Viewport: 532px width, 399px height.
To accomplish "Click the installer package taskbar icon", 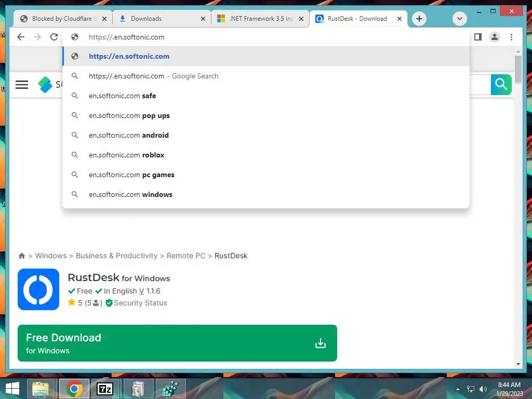I will coord(138,389).
